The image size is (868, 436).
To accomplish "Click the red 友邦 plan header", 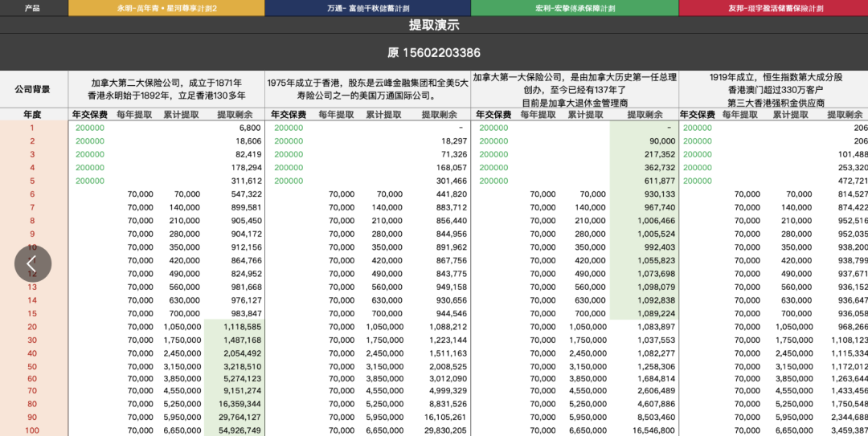I will 773,8.
